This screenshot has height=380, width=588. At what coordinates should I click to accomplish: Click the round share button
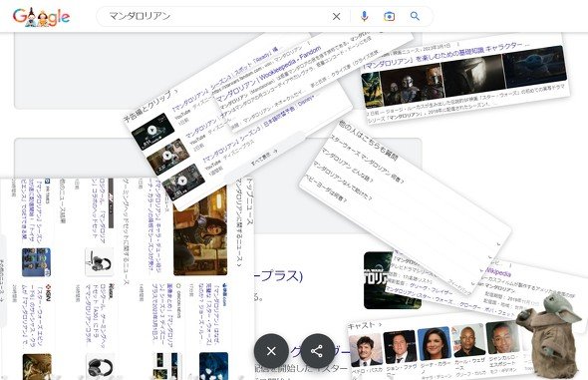click(x=317, y=351)
